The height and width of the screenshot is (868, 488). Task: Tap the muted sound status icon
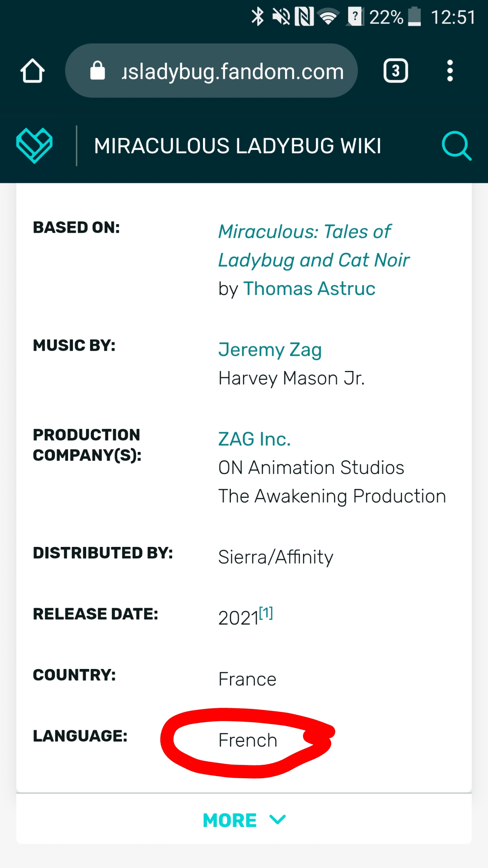pos(281,17)
